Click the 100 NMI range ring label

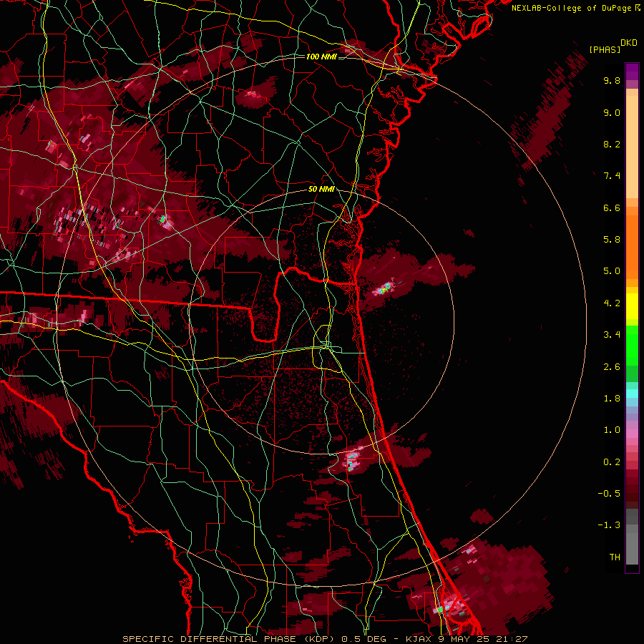(x=321, y=57)
